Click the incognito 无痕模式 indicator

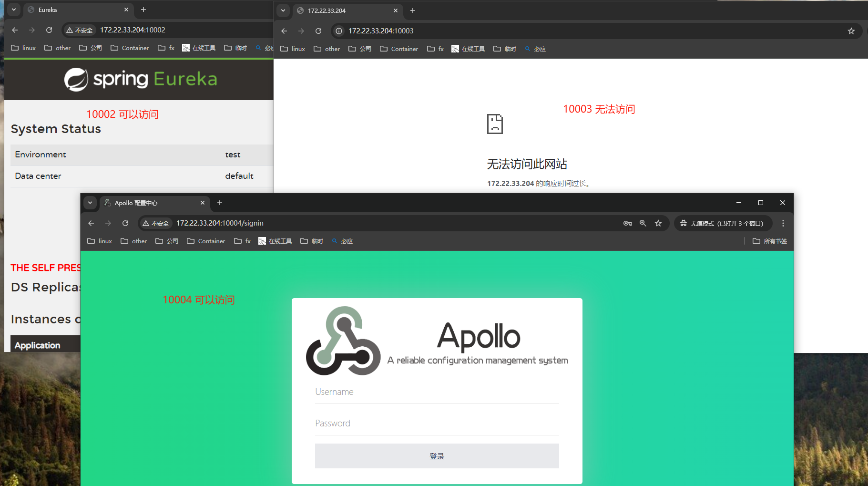723,223
